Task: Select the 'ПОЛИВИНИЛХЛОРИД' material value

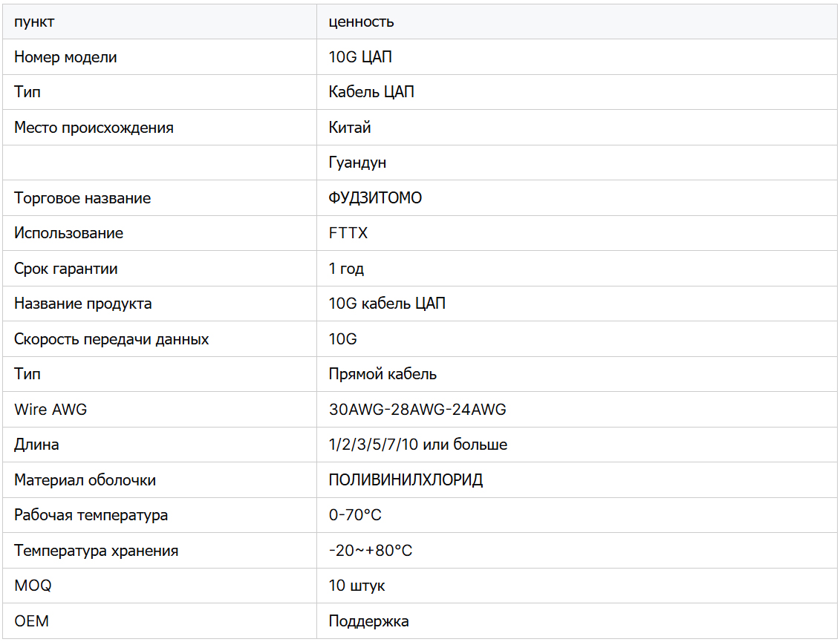Action: (406, 480)
